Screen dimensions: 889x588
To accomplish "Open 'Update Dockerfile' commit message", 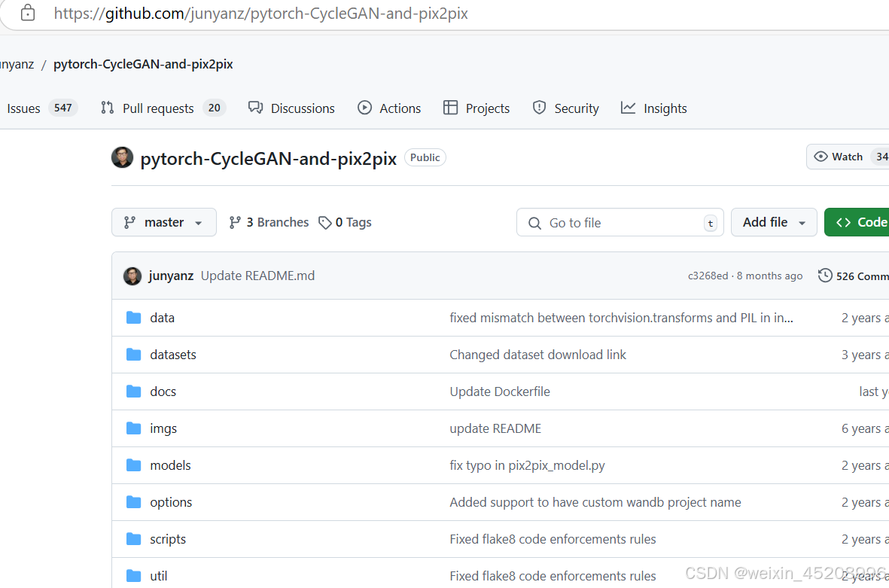I will (500, 391).
